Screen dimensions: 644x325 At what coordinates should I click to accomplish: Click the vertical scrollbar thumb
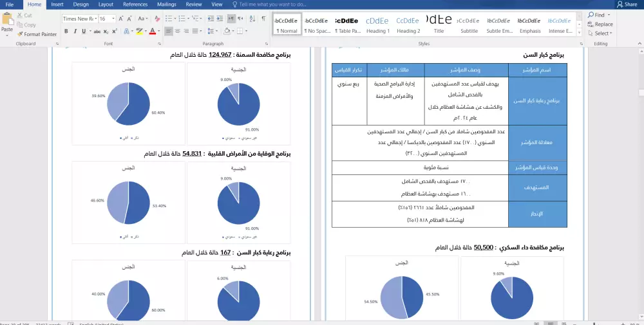pyautogui.click(x=641, y=93)
